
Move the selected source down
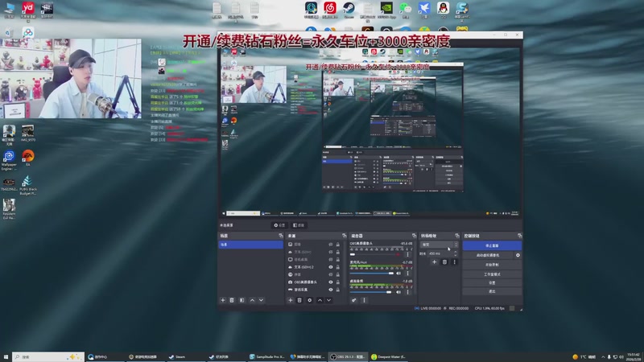(x=329, y=300)
